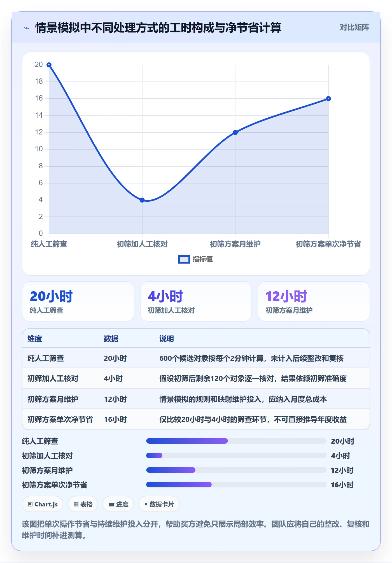The height and width of the screenshot is (563, 392).
Task: Select table cell 初筛方案月维护
Action: (53, 399)
